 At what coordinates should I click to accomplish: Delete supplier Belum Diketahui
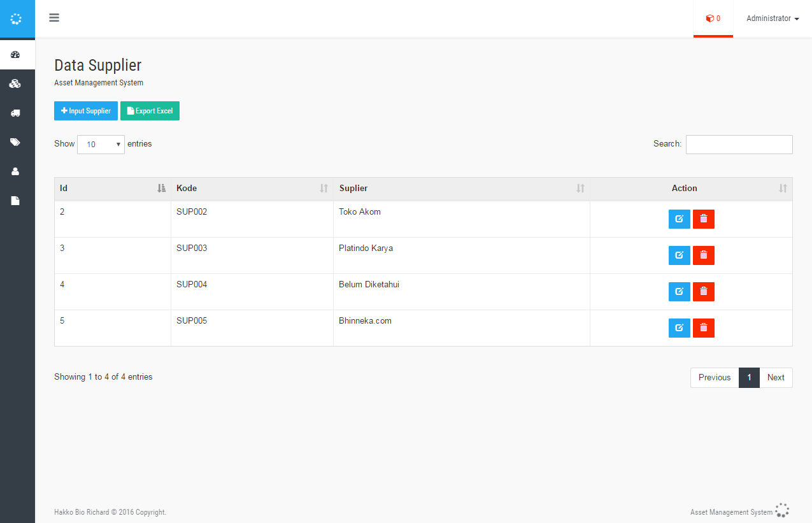pyautogui.click(x=704, y=292)
